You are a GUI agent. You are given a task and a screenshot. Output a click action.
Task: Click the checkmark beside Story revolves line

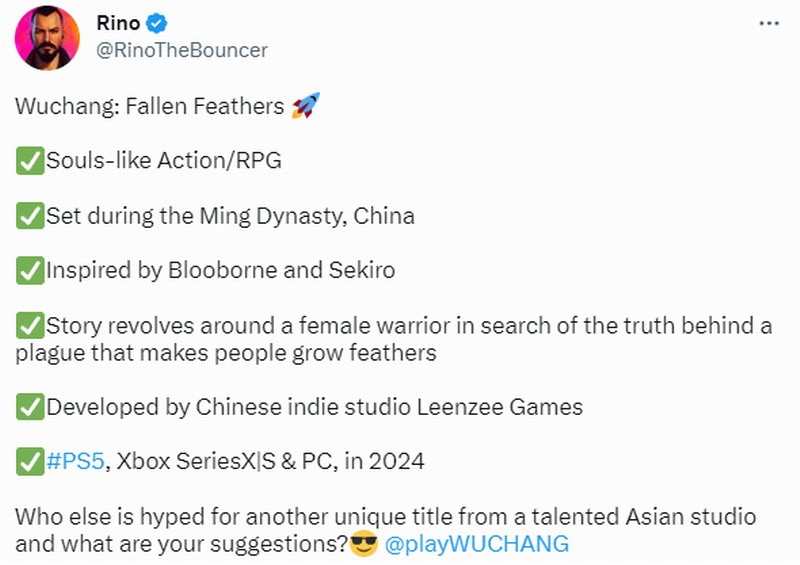coord(29,325)
